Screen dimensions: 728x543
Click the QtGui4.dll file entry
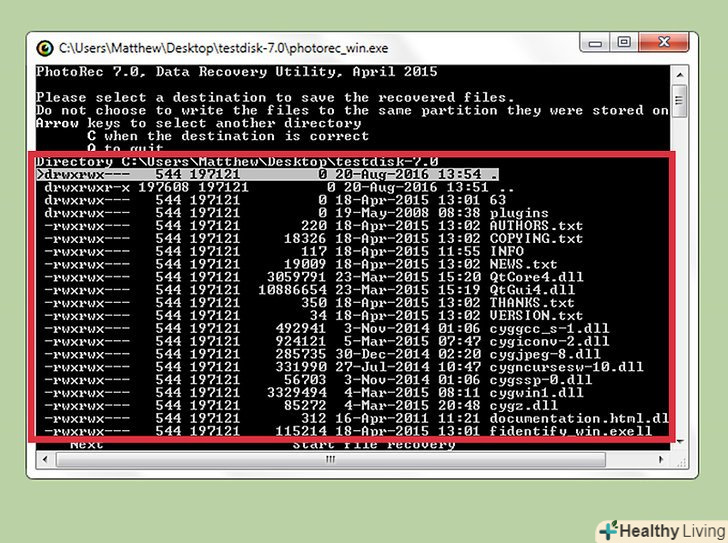click(x=310, y=291)
